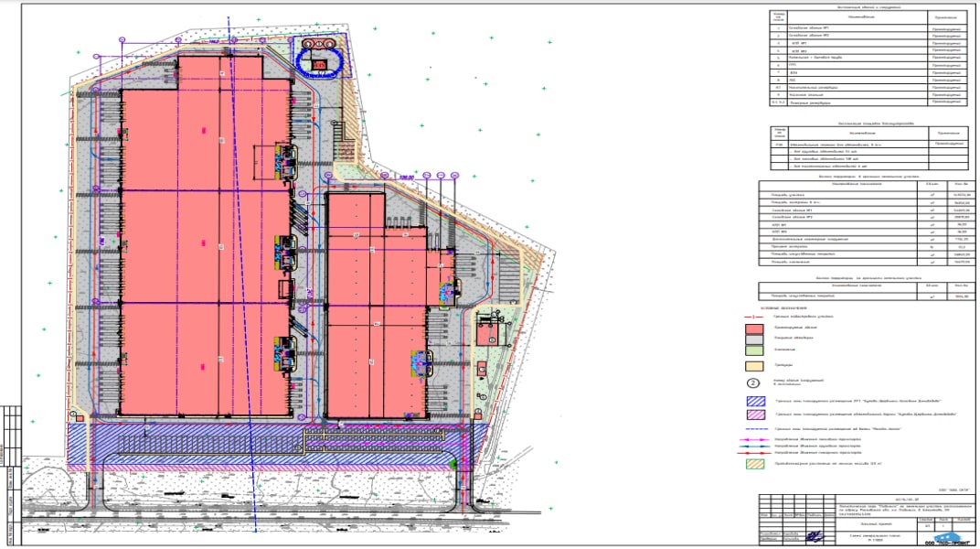
Task: Click the red arrow line legend symbol
Action: 753,452
